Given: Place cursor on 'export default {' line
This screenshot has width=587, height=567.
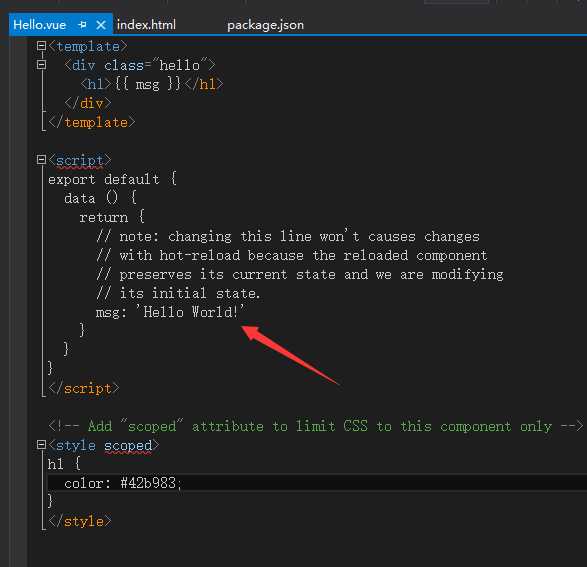Looking at the screenshot, I should 112,179.
